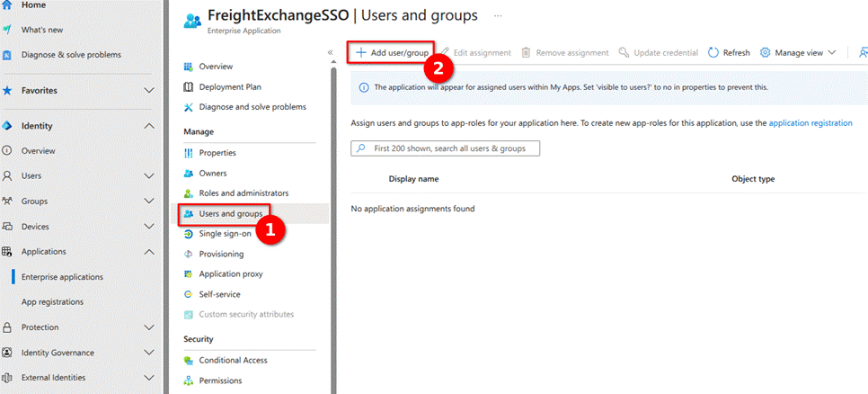Click the What's new icon

[7, 30]
